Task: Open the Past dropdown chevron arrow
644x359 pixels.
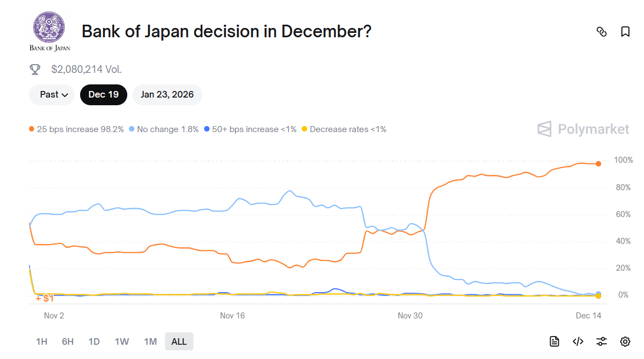Action: [64, 94]
